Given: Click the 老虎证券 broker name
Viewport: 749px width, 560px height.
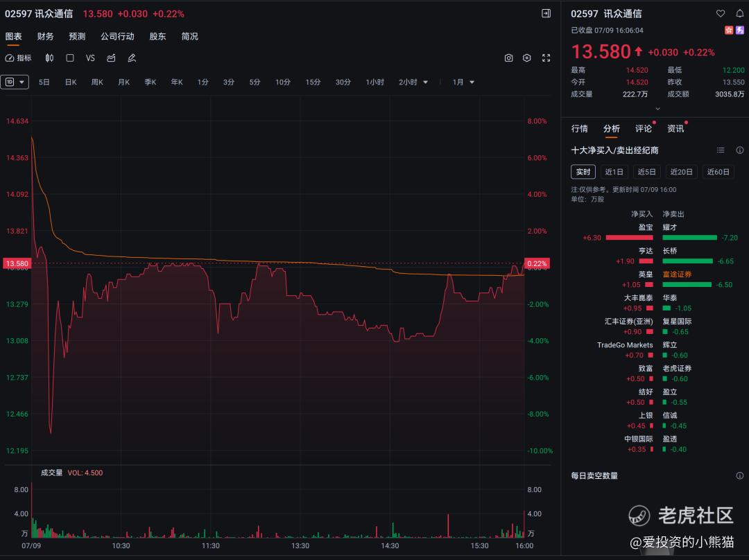Looking at the screenshot, I should pos(677,368).
